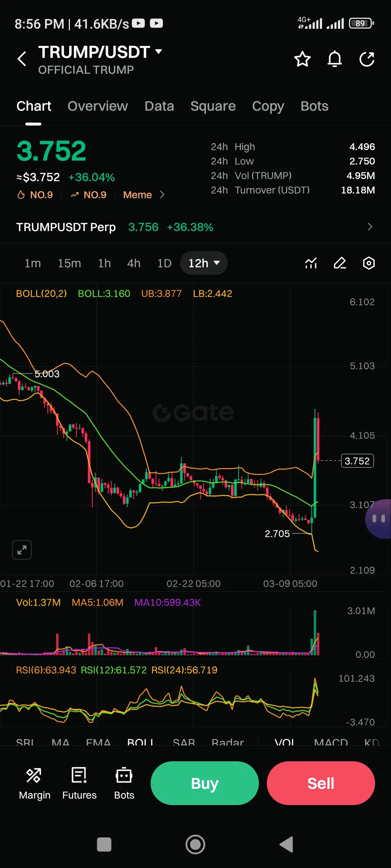Expand Meme category chevron
This screenshot has width=391, height=868.
coord(162,195)
